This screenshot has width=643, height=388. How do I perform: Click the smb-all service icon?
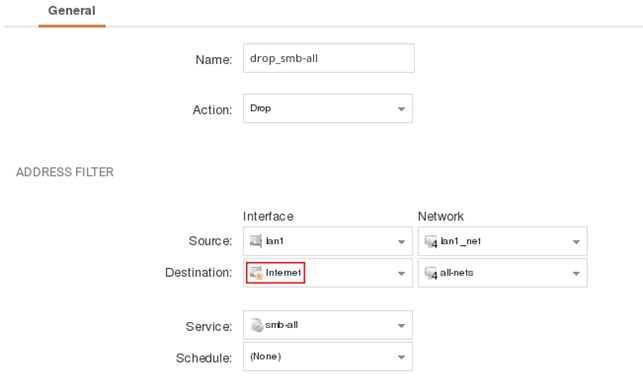(x=257, y=325)
